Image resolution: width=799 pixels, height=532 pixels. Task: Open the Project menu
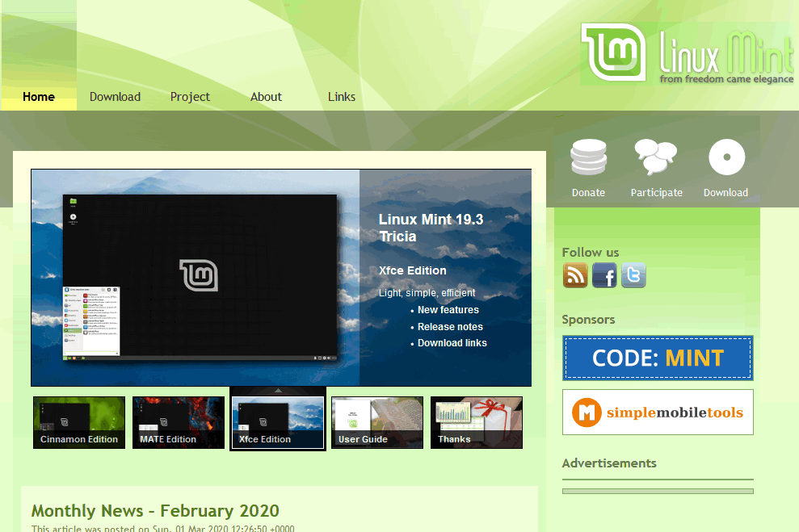190,97
